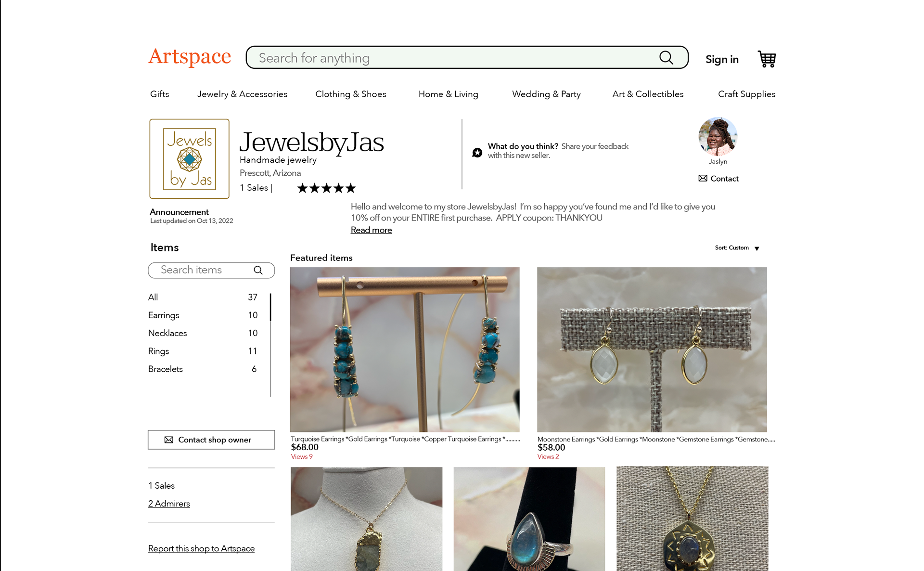This screenshot has width=924, height=571.
Task: Click the Contact shop owner button
Action: [x=211, y=440]
